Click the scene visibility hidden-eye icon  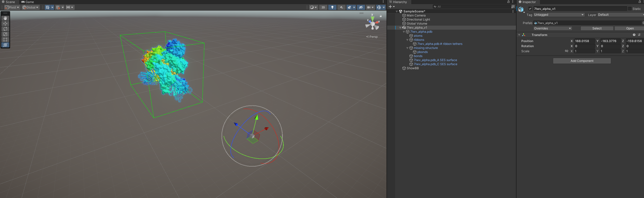point(361,7)
